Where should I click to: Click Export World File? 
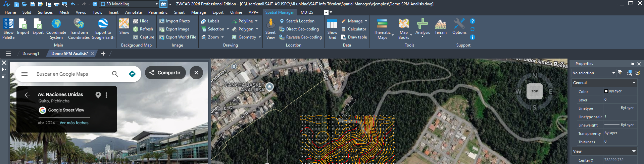click(178, 37)
